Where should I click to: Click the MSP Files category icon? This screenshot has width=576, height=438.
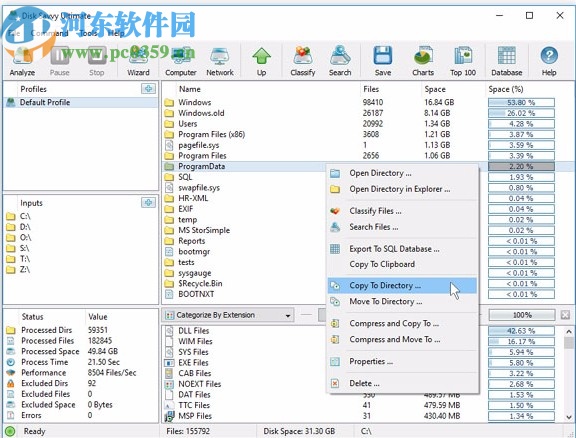169,416
